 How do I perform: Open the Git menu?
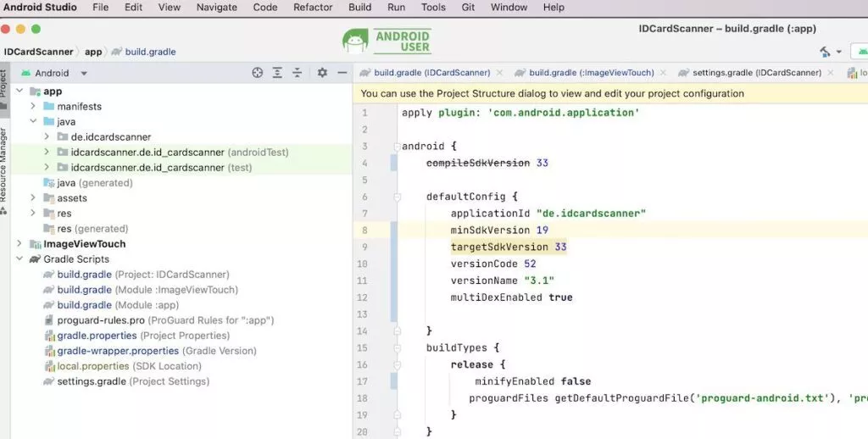coord(468,7)
